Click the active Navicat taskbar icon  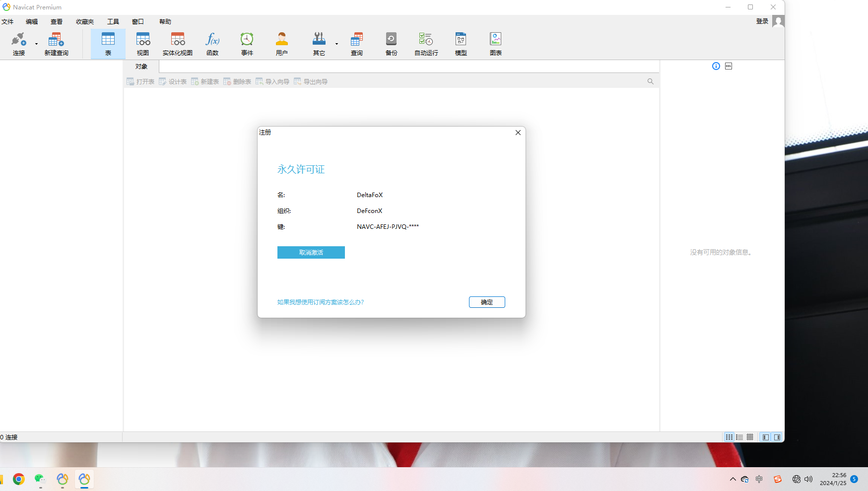(84, 479)
